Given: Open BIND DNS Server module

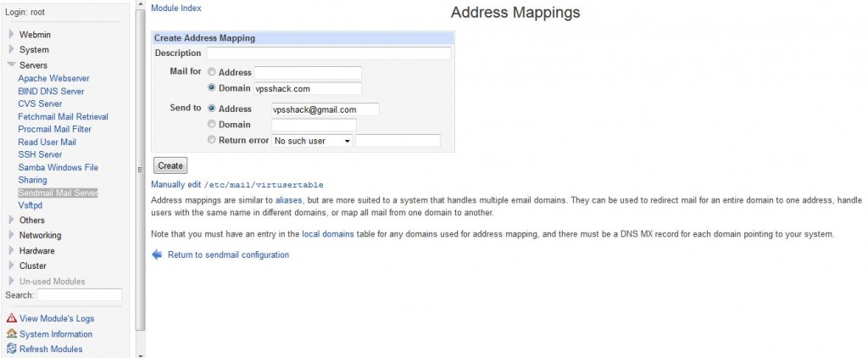Looking at the screenshot, I should coord(52,91).
